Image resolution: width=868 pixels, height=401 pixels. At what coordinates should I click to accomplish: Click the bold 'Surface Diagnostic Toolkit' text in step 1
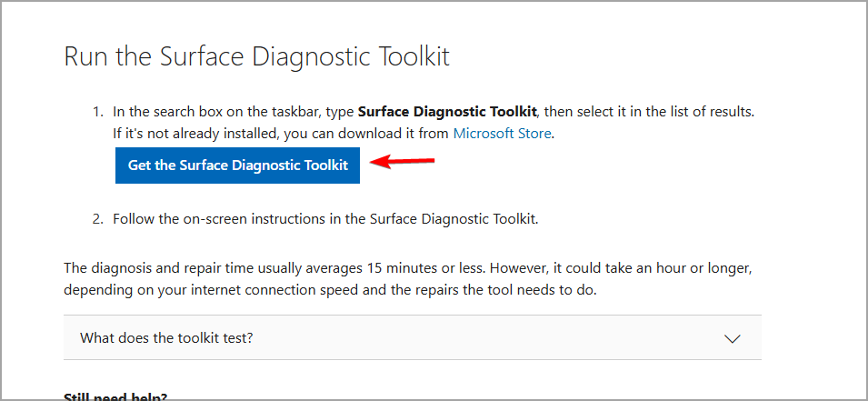(447, 111)
